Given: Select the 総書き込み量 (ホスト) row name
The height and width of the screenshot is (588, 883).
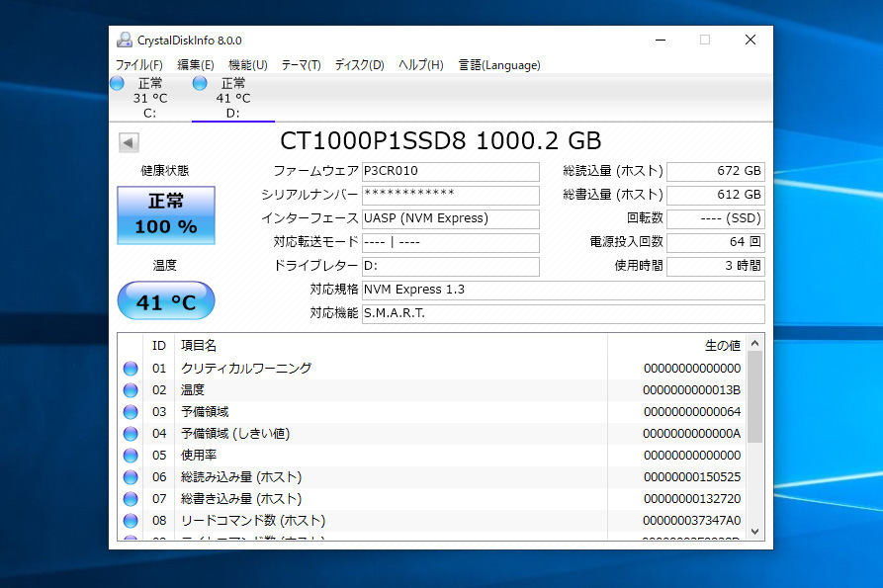Looking at the screenshot, I should point(241,499).
